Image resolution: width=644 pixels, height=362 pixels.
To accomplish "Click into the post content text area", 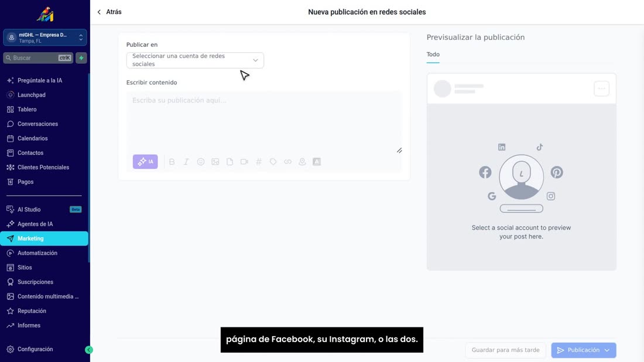I will [264, 121].
